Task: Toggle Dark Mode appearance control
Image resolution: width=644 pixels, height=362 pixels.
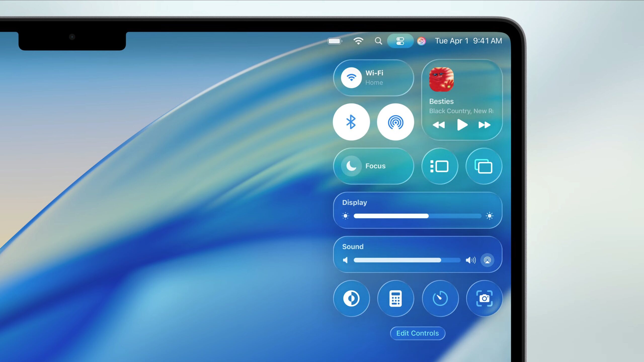Action: 351,298
